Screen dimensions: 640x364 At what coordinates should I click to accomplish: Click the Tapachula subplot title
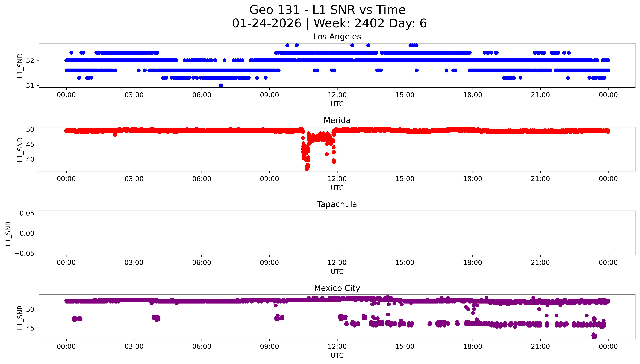pyautogui.click(x=337, y=204)
